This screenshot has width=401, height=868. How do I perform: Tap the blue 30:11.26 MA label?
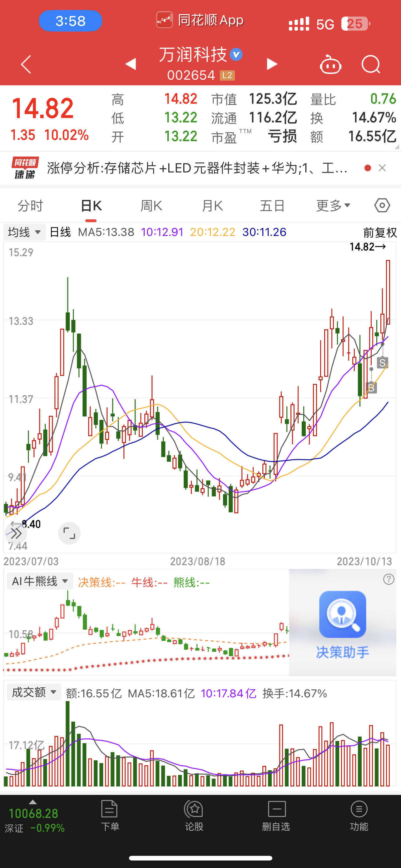click(x=264, y=232)
